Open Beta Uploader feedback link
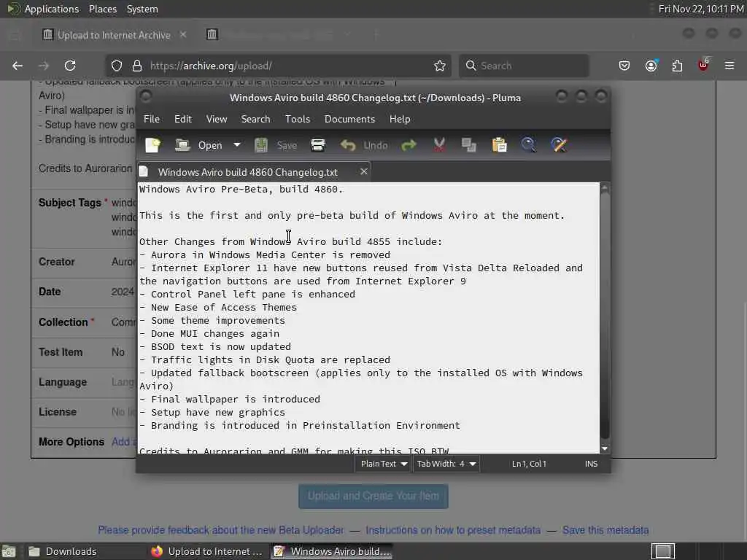 (x=220, y=530)
